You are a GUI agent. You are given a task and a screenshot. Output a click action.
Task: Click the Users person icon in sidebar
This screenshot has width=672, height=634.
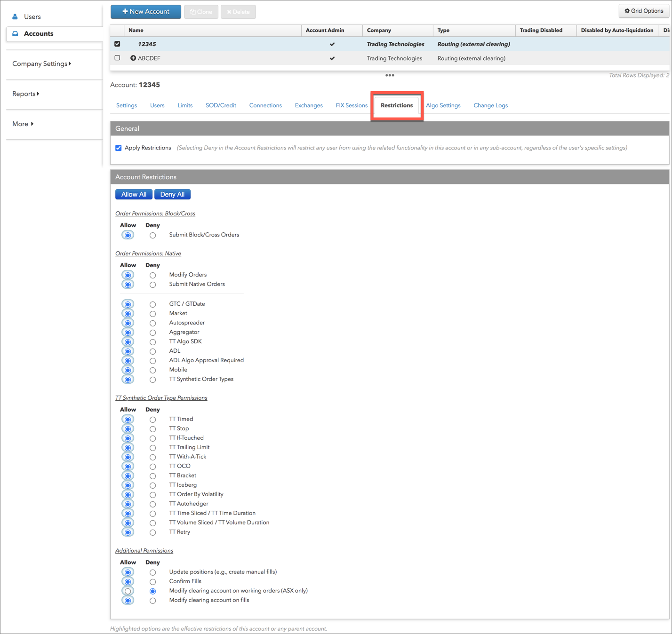pyautogui.click(x=15, y=16)
